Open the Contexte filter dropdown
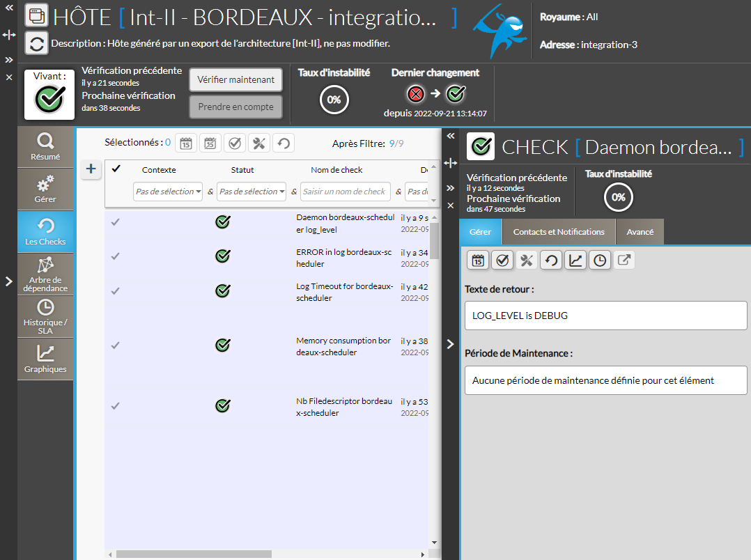This screenshot has width=751, height=560. [x=168, y=192]
